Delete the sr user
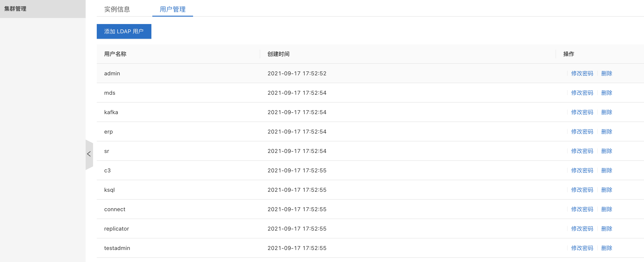The image size is (644, 262). pyautogui.click(x=606, y=151)
